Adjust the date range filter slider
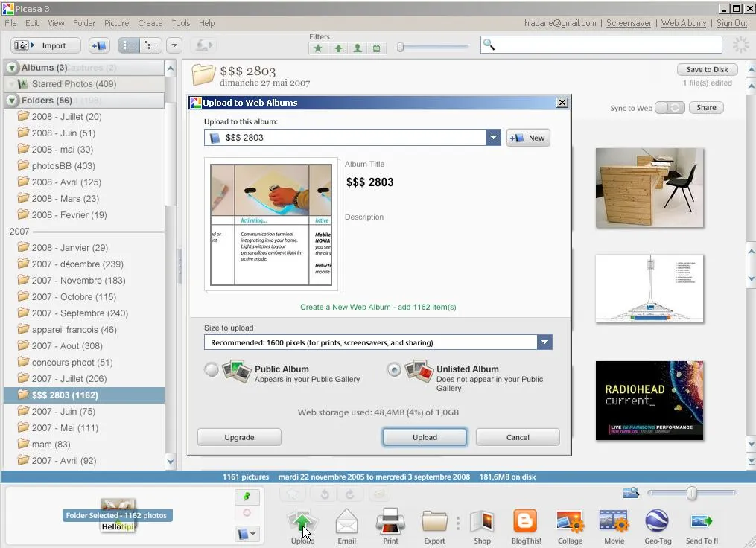Image resolution: width=756 pixels, height=548 pixels. 400,47
